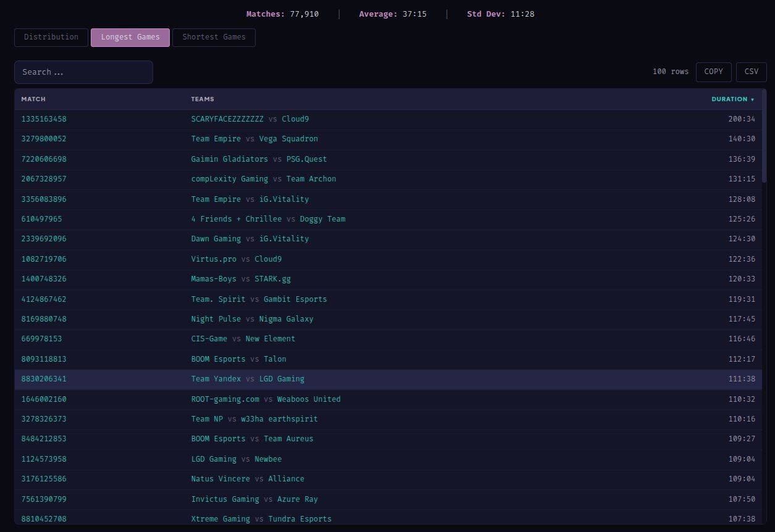Click the TEAMS column header
Image resolution: width=775 pixels, height=532 pixels.
203,99
